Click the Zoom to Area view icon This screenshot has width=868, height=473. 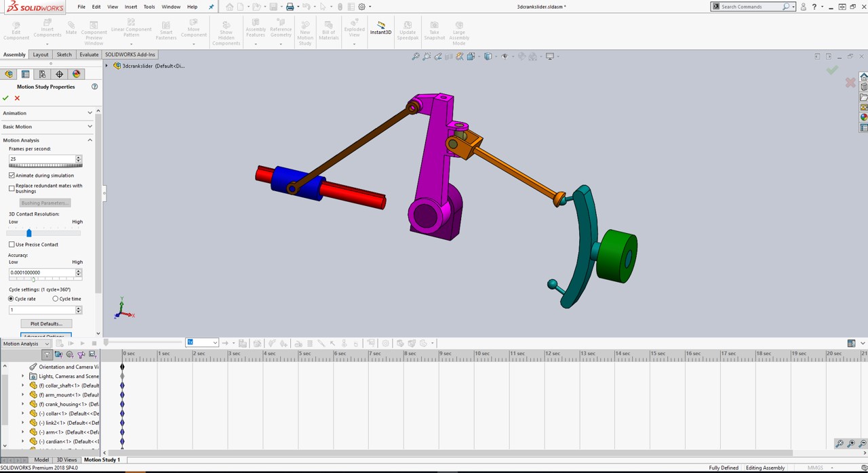(427, 56)
